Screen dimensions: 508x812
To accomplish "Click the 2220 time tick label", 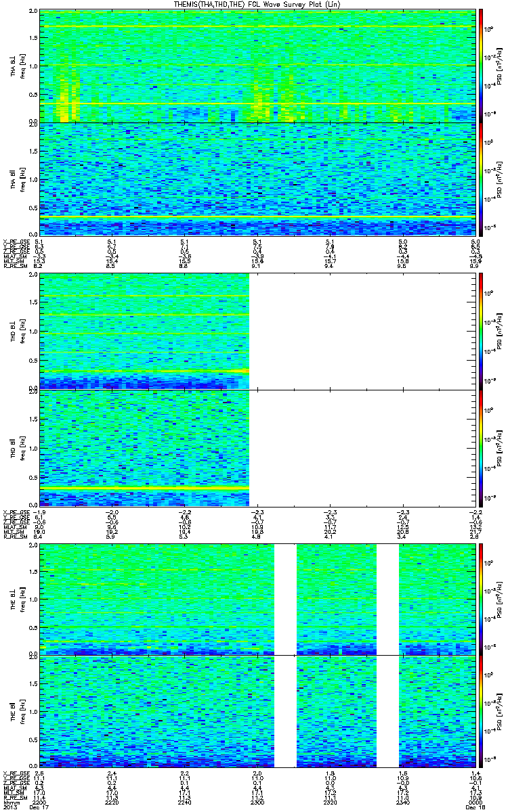I will point(113,802).
